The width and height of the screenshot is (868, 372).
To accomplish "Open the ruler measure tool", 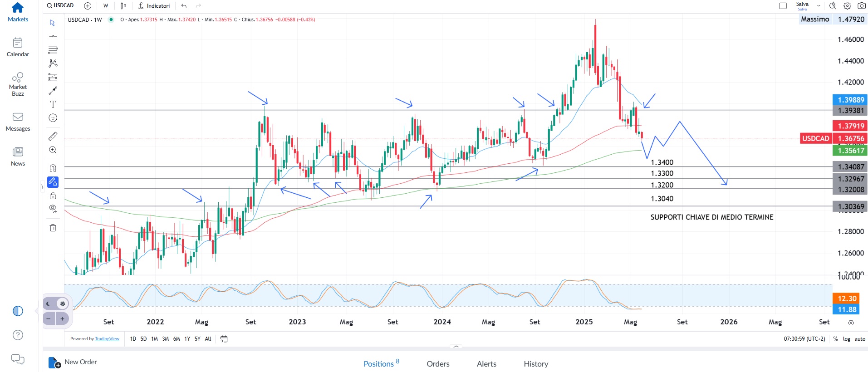I will pos(53,136).
